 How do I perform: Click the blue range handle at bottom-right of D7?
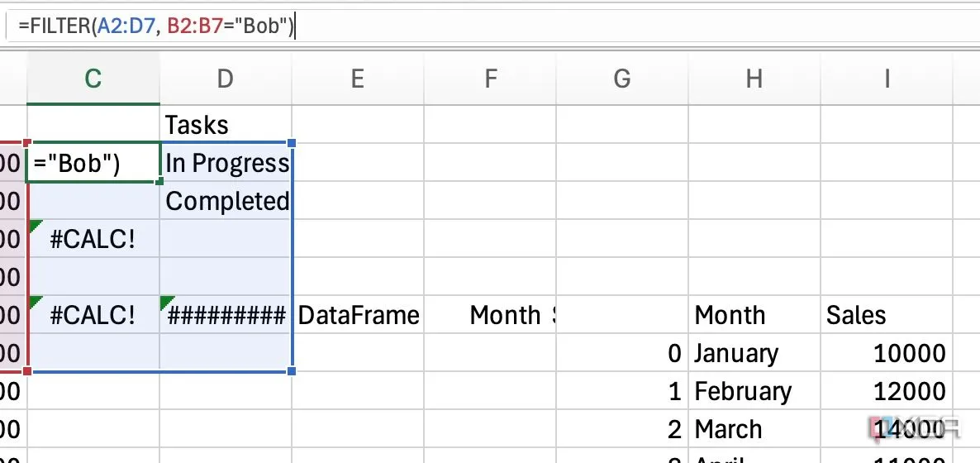click(x=292, y=371)
